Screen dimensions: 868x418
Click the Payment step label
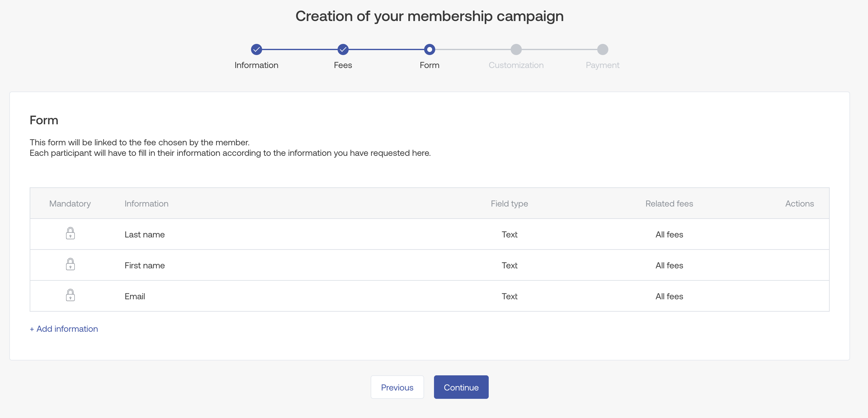point(602,65)
